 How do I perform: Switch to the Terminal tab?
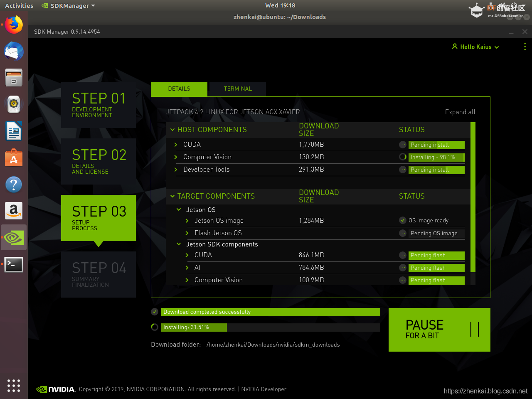point(238,89)
